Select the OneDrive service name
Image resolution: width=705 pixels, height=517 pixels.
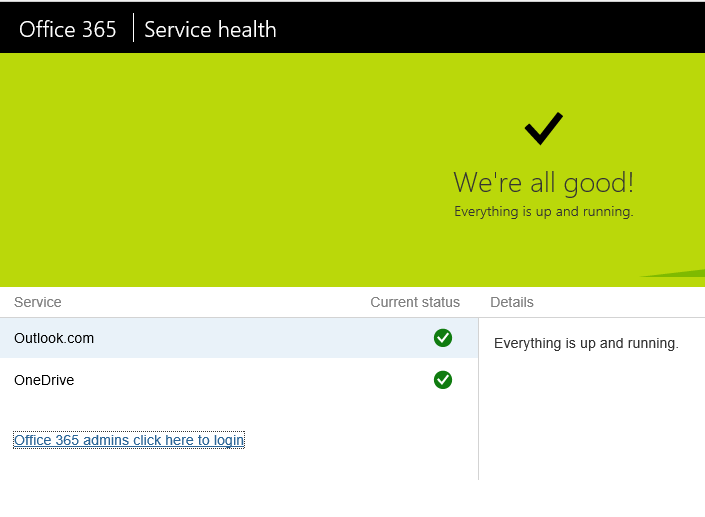[44, 380]
